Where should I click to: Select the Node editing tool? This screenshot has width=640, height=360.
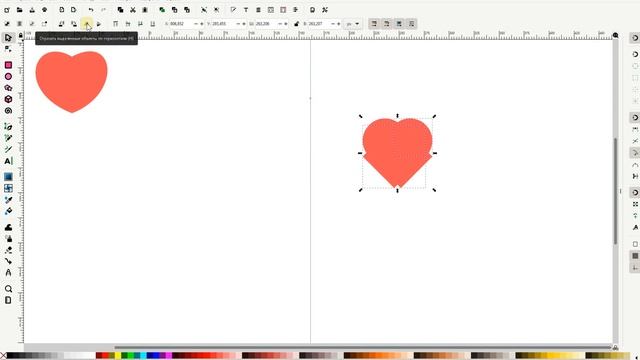tap(8, 49)
